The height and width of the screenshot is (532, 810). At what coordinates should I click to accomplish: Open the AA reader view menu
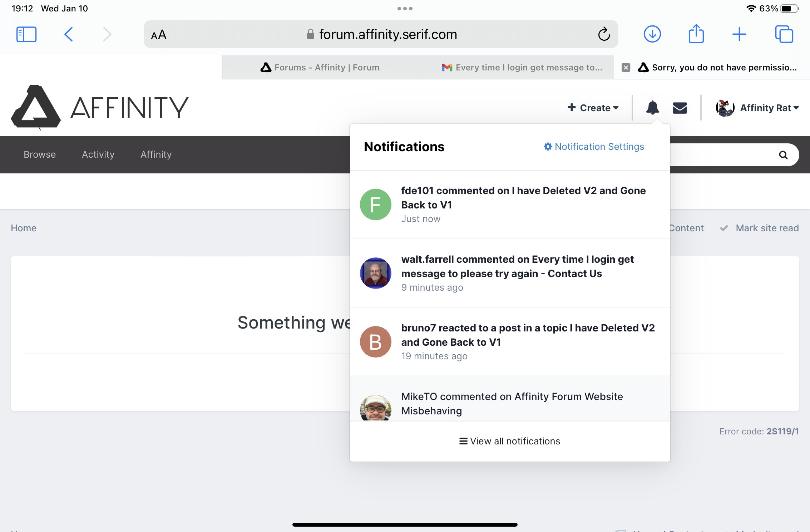pyautogui.click(x=159, y=35)
